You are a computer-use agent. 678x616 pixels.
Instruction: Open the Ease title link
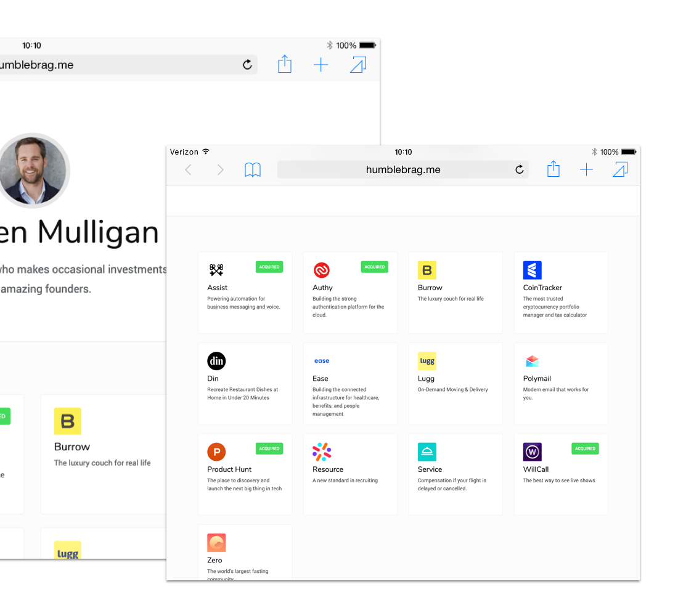(321, 378)
